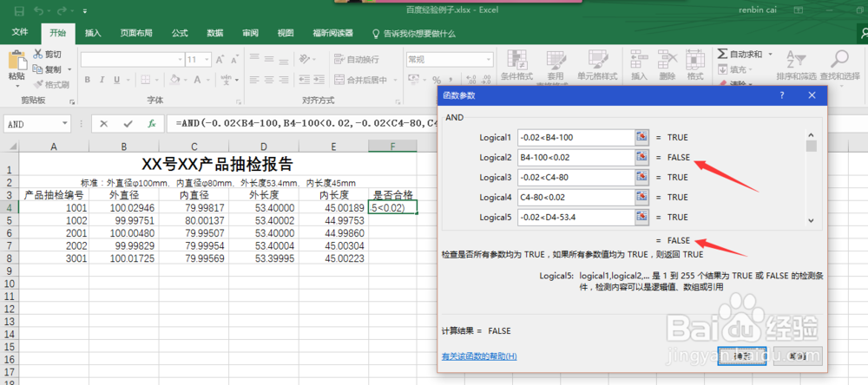Switch to the Review (审阅) tab
The image size is (868, 385).
pyautogui.click(x=250, y=33)
